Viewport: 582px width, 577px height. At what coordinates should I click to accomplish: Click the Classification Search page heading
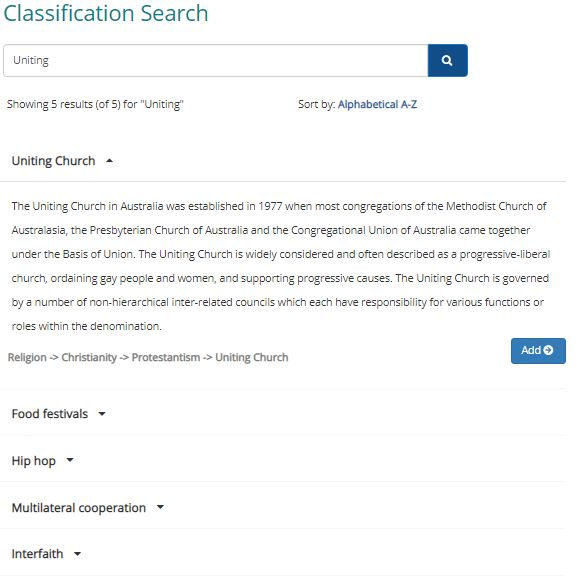coord(106,13)
